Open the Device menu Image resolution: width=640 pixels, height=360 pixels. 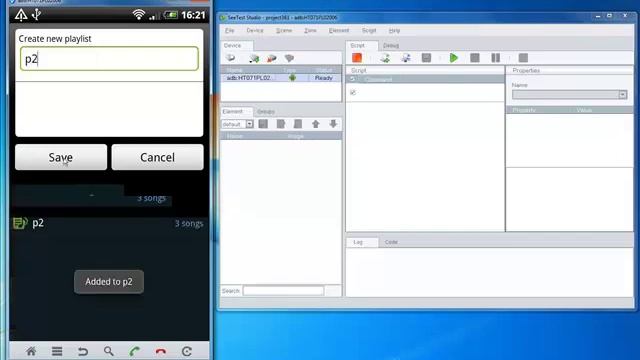coord(255,30)
